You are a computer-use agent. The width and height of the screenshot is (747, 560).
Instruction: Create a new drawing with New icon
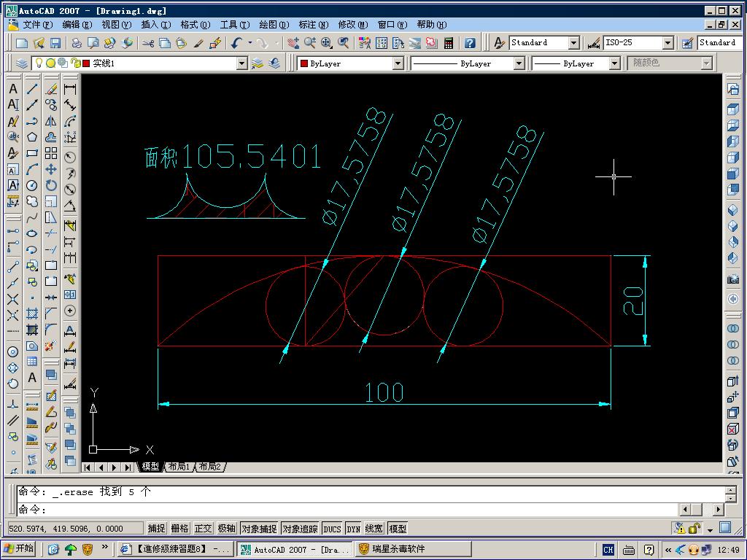pyautogui.click(x=21, y=43)
